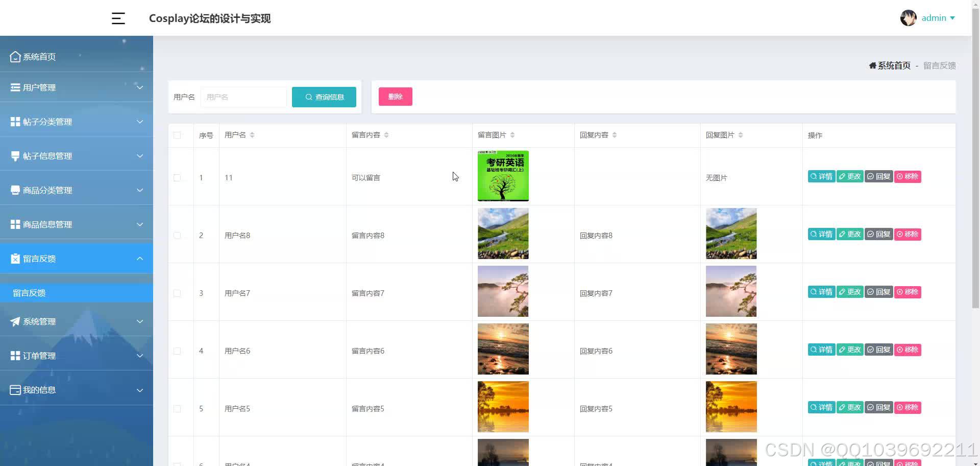The width and height of the screenshot is (980, 466).
Task: Click the 帖子分类管理 grid icon
Action: coord(15,122)
